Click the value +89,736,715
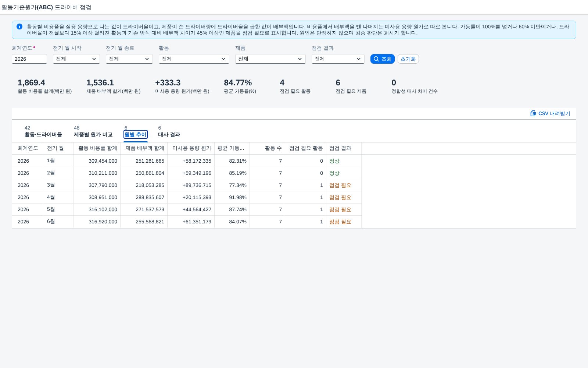Image resolution: width=588 pixels, height=368 pixels. pos(197,185)
